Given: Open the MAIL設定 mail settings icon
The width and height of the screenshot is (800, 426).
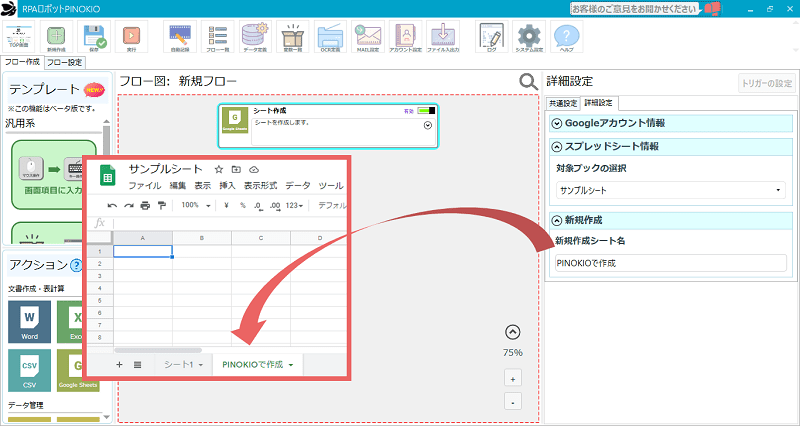Looking at the screenshot, I should [x=368, y=37].
